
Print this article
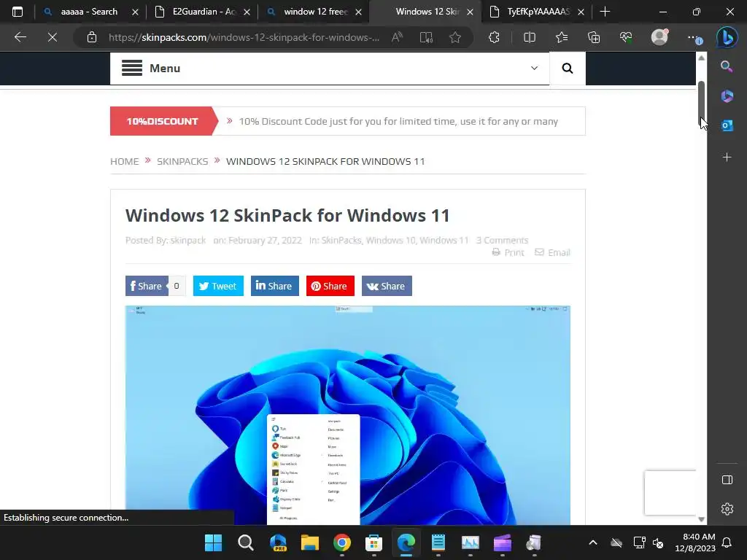pos(508,252)
